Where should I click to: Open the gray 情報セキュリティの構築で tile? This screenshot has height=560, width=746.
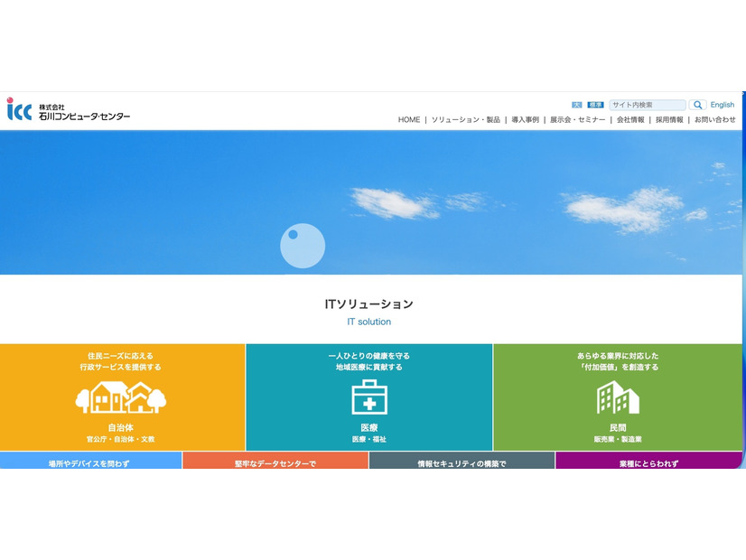462,461
